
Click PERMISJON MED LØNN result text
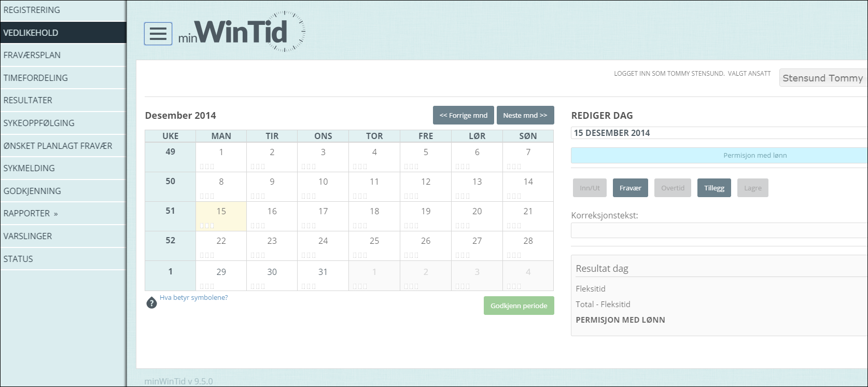tap(620, 320)
